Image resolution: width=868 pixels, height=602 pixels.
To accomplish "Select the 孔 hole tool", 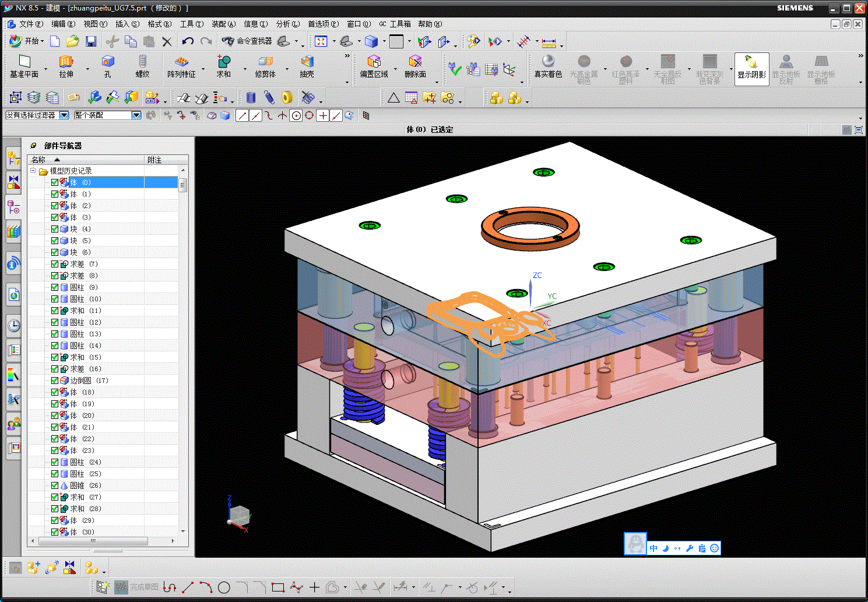I will click(x=108, y=66).
